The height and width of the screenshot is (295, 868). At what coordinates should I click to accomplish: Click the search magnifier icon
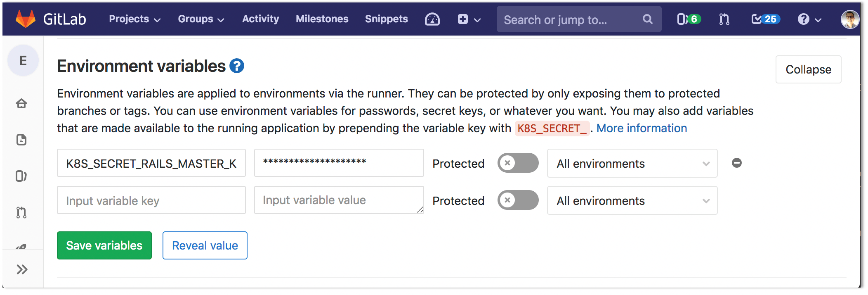pyautogui.click(x=648, y=19)
